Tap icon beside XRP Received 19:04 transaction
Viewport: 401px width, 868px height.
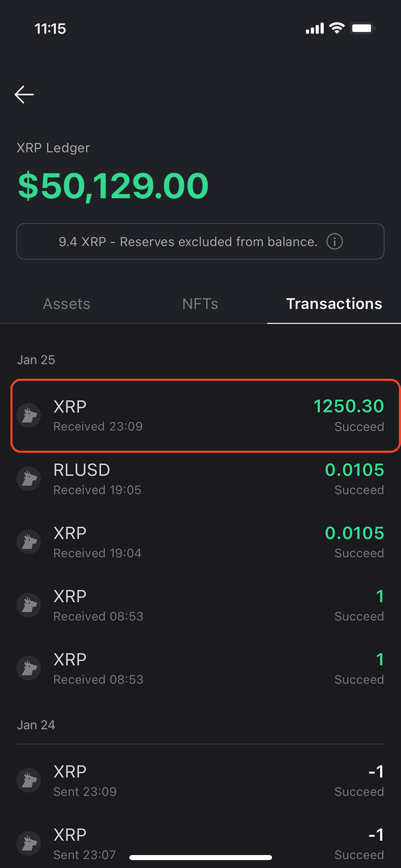[29, 542]
